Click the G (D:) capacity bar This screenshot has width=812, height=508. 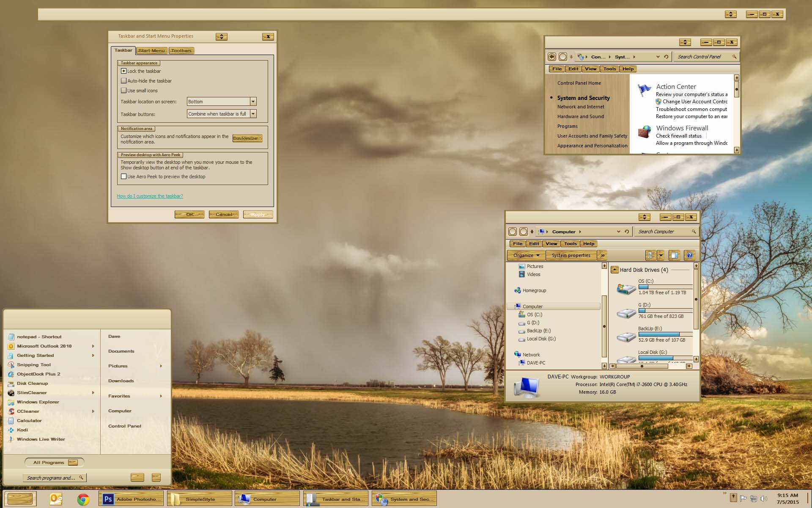[x=665, y=310]
